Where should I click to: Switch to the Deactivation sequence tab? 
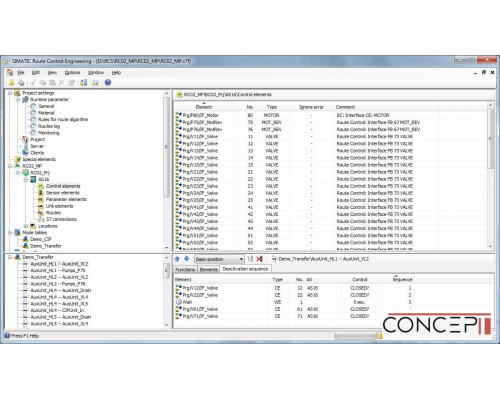(245, 269)
